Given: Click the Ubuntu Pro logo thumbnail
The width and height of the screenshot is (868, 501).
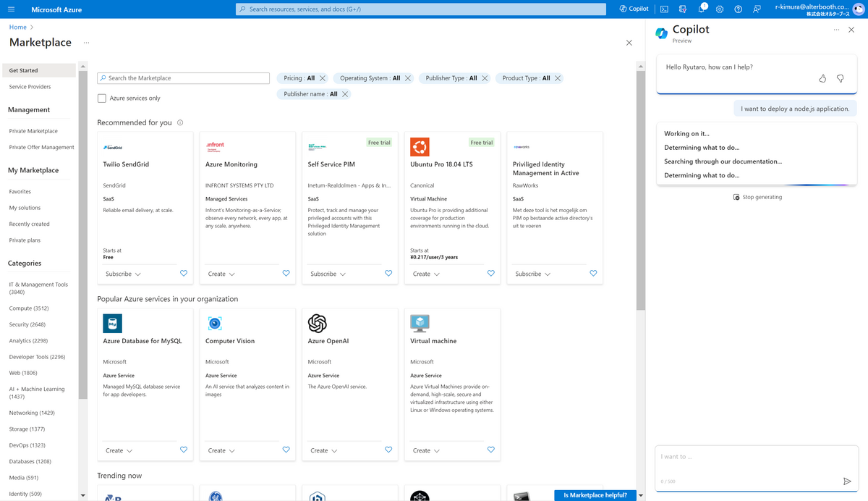Looking at the screenshot, I should (x=420, y=146).
